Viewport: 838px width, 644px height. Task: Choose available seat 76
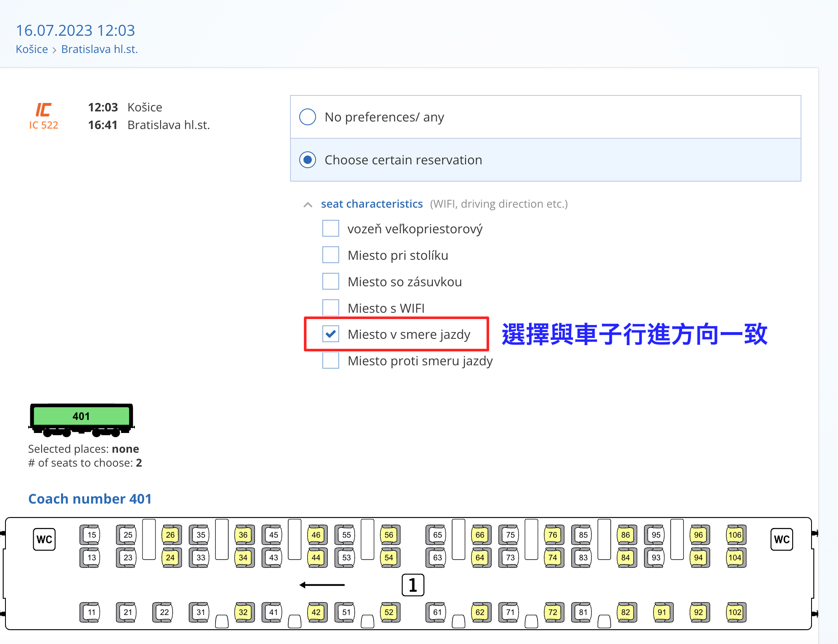point(553,535)
